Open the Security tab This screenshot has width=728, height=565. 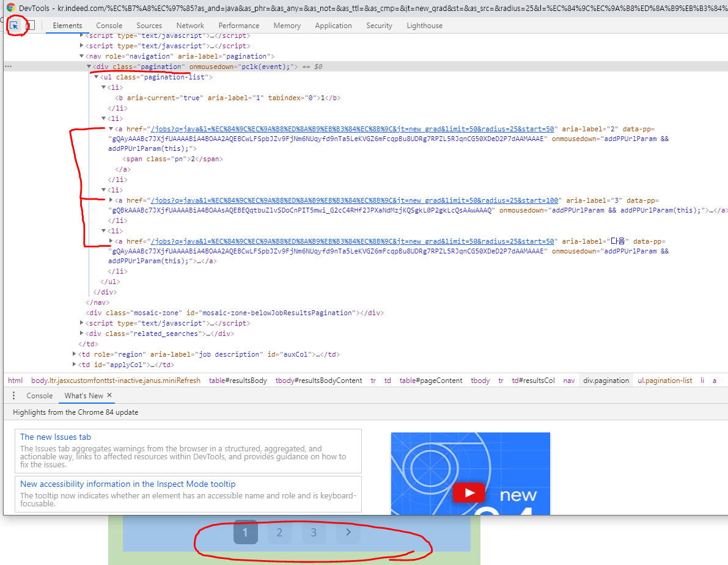coord(379,26)
